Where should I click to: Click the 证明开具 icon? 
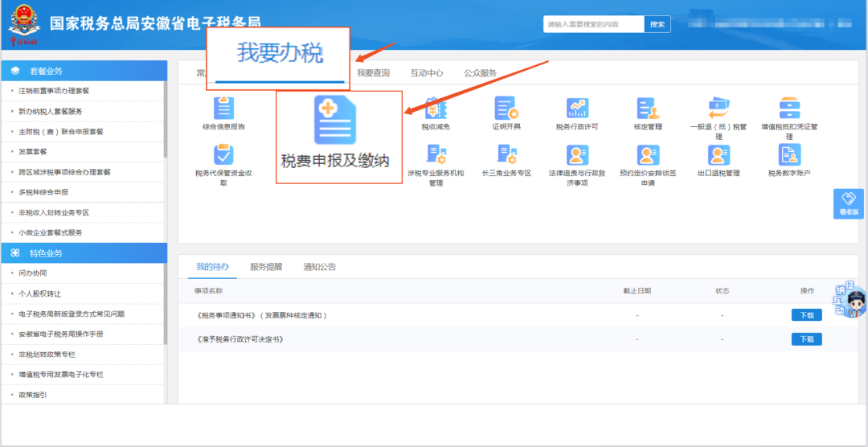coord(506,109)
